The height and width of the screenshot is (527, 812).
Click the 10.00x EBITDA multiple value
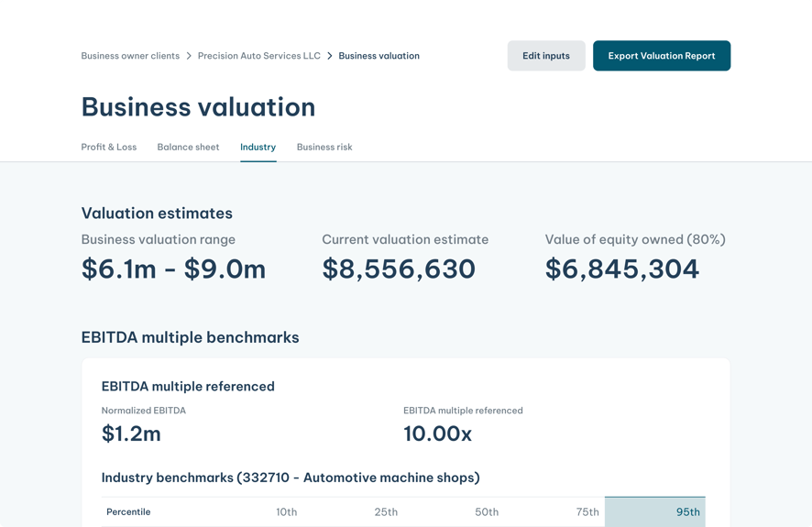click(x=437, y=434)
